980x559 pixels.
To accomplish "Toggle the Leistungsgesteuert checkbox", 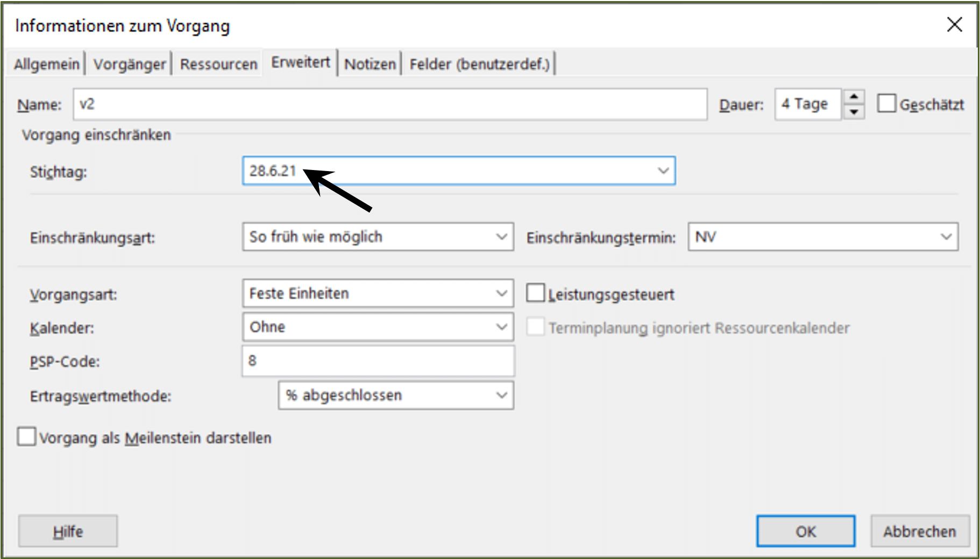I will click(536, 293).
